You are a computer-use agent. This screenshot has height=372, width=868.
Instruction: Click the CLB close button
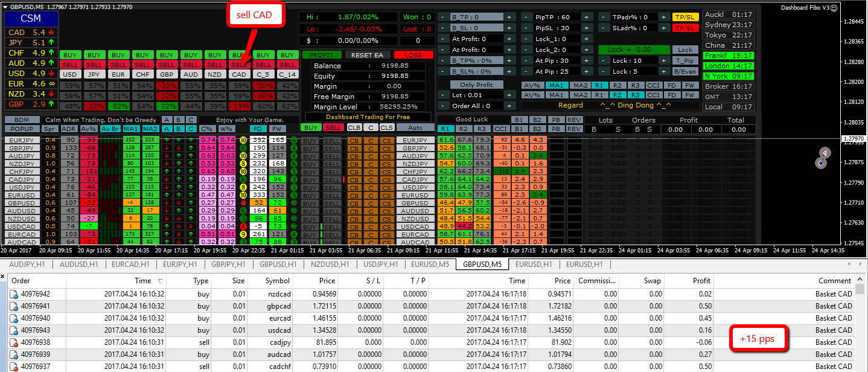[x=354, y=127]
